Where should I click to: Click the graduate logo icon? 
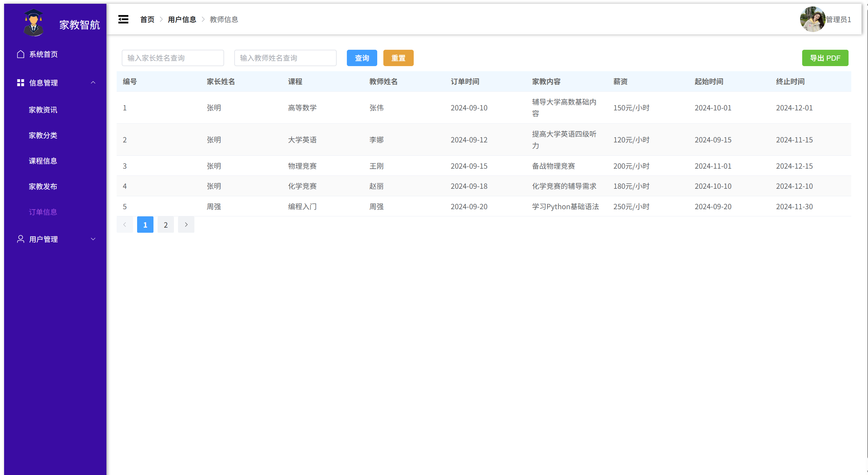[33, 23]
